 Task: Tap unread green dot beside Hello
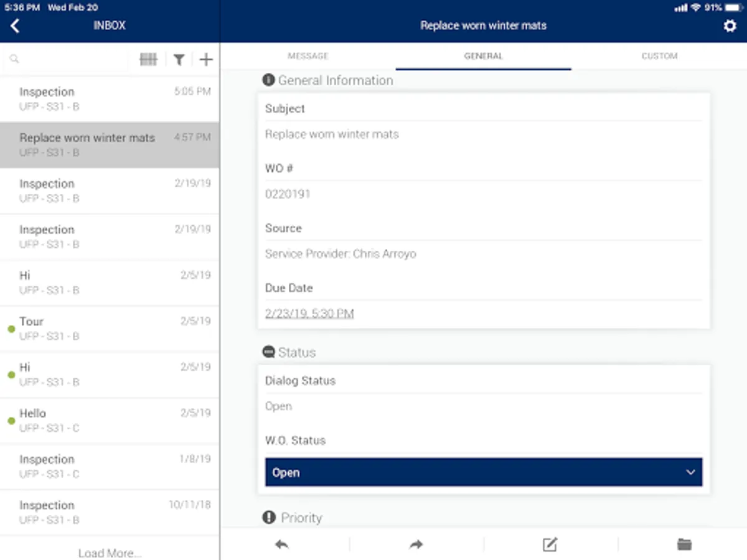click(x=11, y=421)
